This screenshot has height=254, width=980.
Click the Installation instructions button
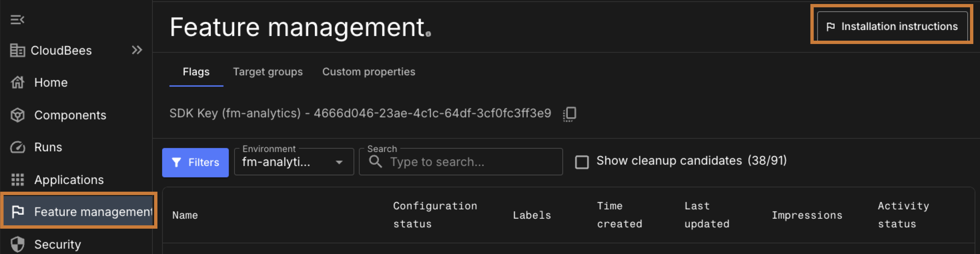coord(892,26)
